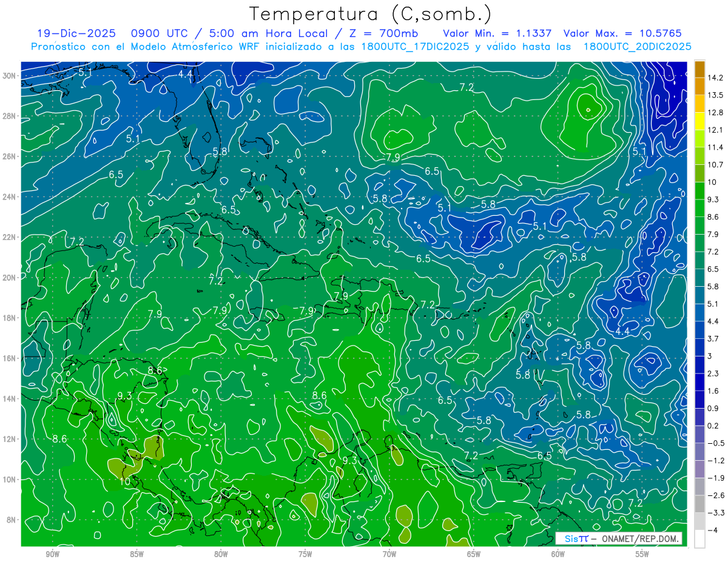Screen dimensions: 728x562
Task: Click the '12.1' color scale value
Action: coord(715,130)
